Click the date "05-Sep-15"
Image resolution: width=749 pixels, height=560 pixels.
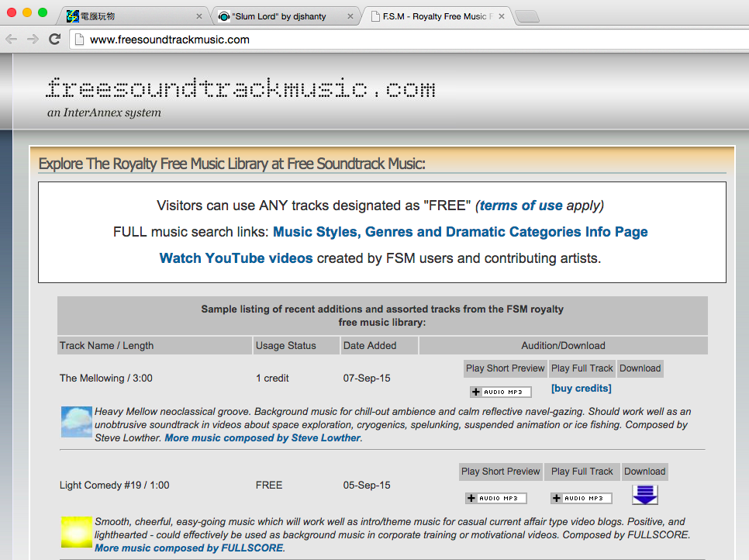367,485
